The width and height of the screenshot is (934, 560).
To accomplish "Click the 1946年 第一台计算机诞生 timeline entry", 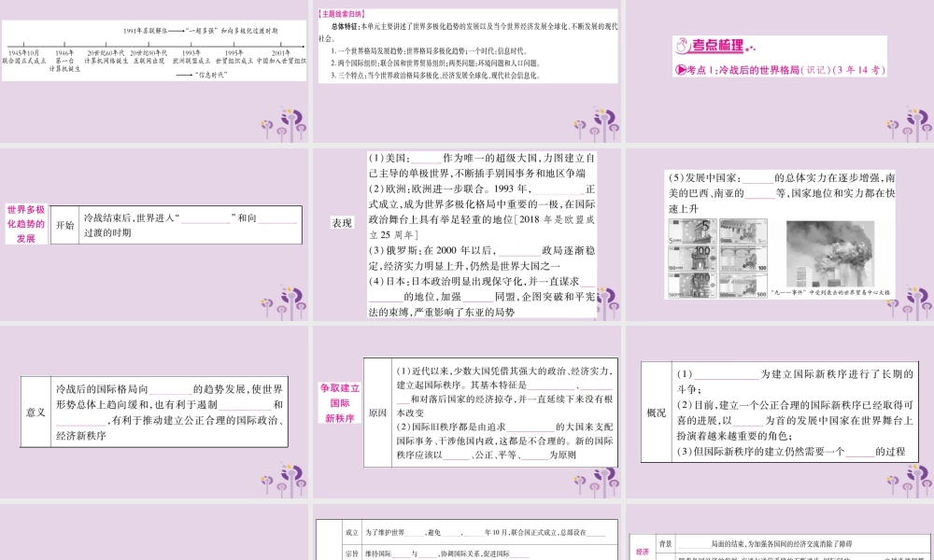I will pos(65,61).
